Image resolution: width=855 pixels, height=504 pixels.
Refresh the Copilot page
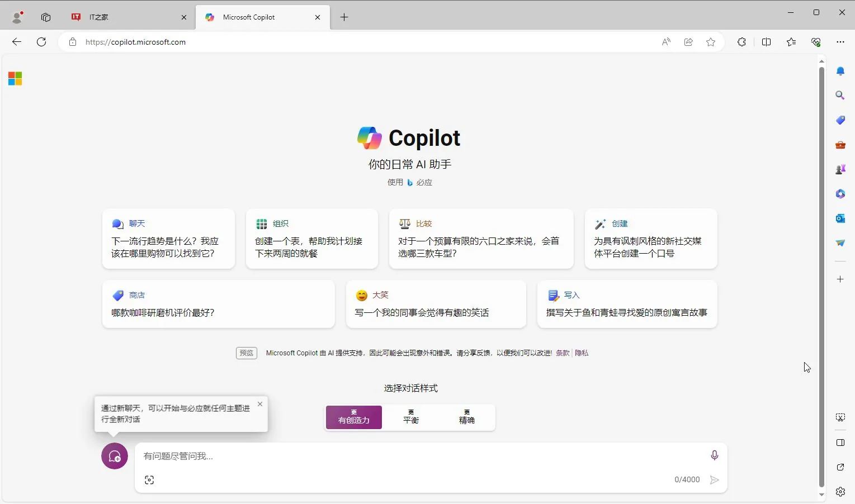(x=41, y=41)
